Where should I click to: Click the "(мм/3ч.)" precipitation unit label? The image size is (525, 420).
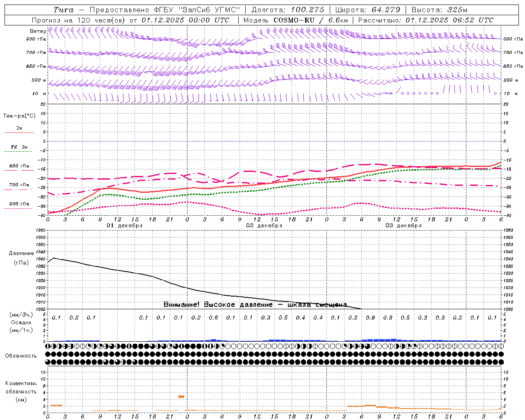[x=21, y=315]
